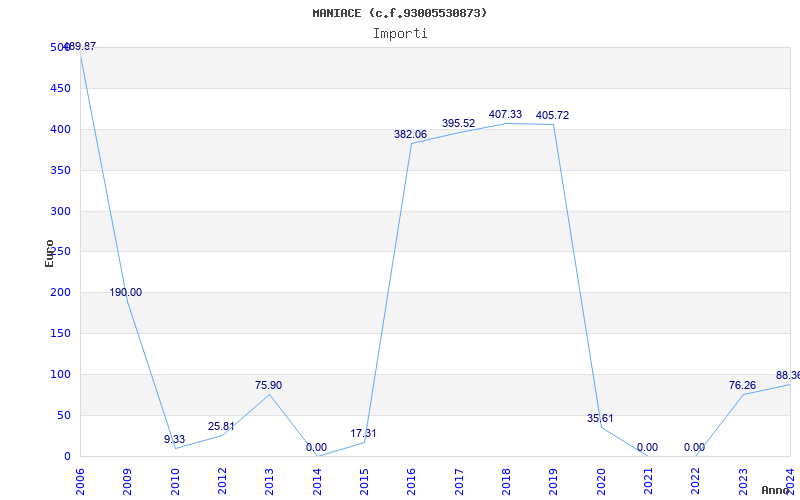
Task: Click the 2022 x-axis year
Action: (x=696, y=482)
